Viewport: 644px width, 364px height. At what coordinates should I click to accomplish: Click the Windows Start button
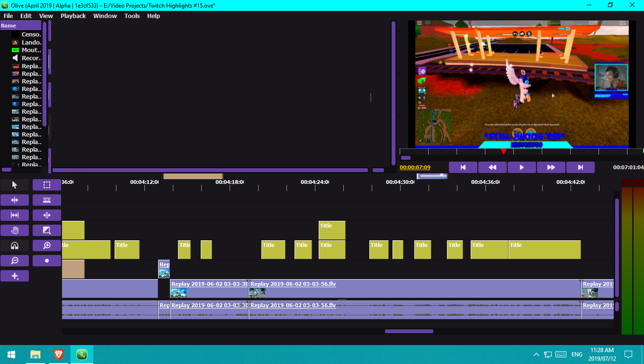tap(11, 355)
